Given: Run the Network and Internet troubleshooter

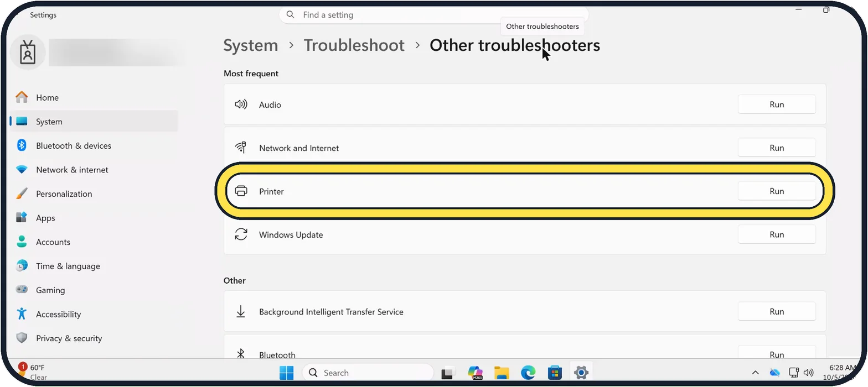Looking at the screenshot, I should tap(777, 148).
